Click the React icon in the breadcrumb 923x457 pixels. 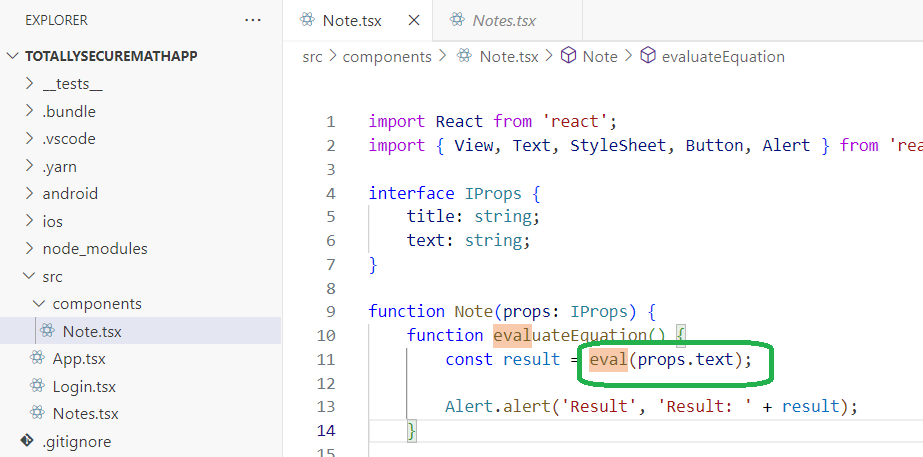pyautogui.click(x=464, y=56)
